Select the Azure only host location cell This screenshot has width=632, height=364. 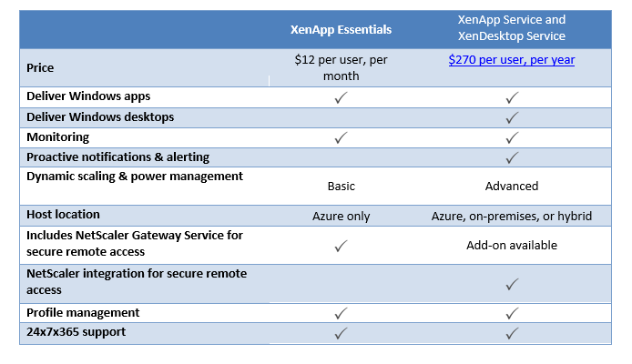[341, 216]
